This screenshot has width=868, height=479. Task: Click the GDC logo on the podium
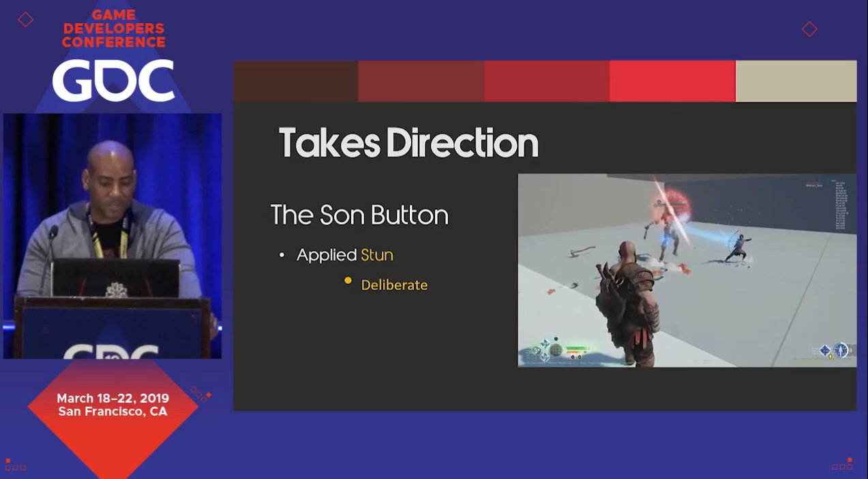coord(111,352)
